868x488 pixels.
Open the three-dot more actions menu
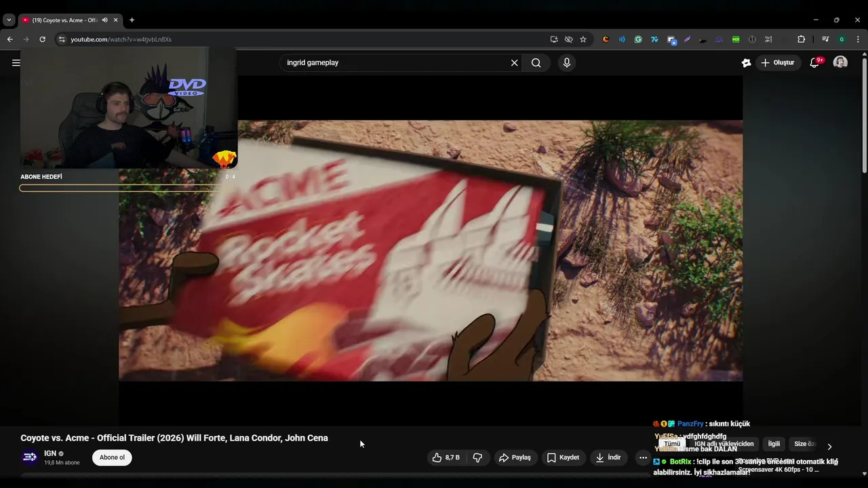pyautogui.click(x=643, y=457)
